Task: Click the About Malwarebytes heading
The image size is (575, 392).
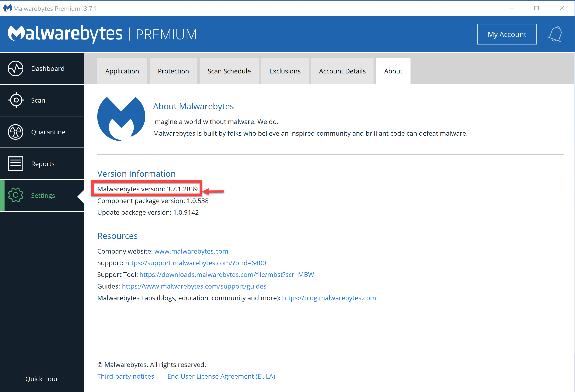Action: [x=193, y=106]
